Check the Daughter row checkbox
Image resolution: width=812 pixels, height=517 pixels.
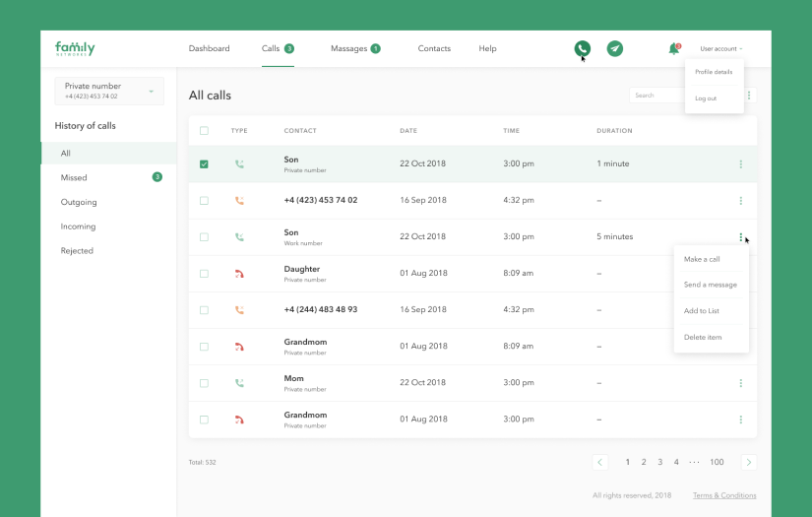click(204, 274)
